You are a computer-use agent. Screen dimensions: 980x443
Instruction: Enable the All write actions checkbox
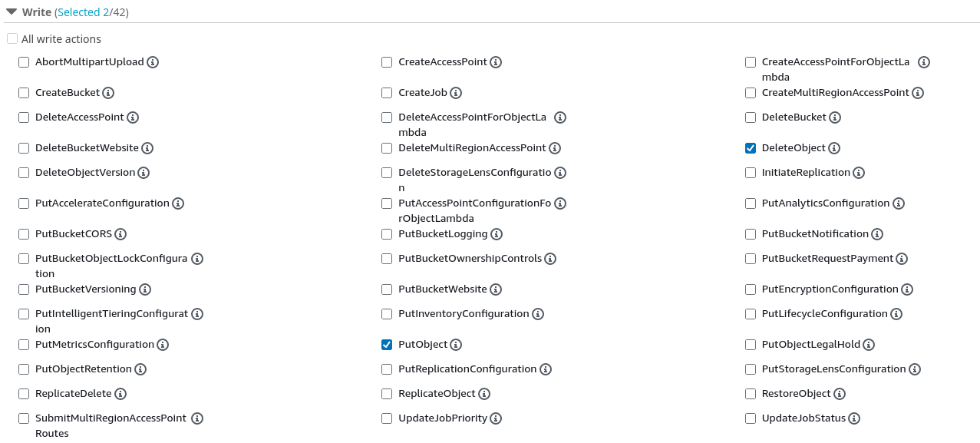[x=12, y=38]
